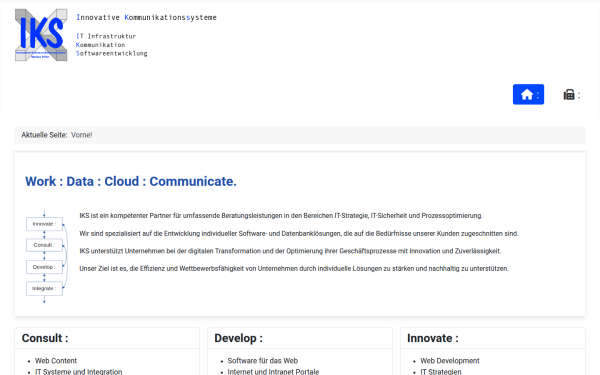Screen dimensions: 600x375
Task: Click the 'Softwareentwicklung' header line
Action: point(111,54)
